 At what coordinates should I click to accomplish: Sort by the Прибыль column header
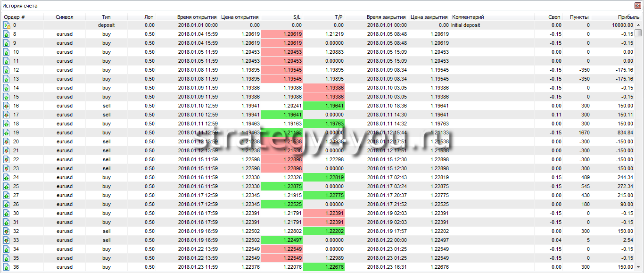pyautogui.click(x=621, y=17)
